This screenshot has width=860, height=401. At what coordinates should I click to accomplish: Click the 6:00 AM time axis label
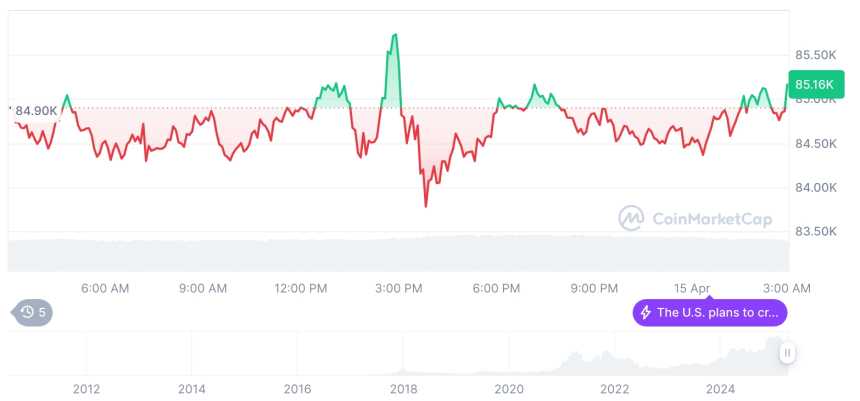(105, 288)
